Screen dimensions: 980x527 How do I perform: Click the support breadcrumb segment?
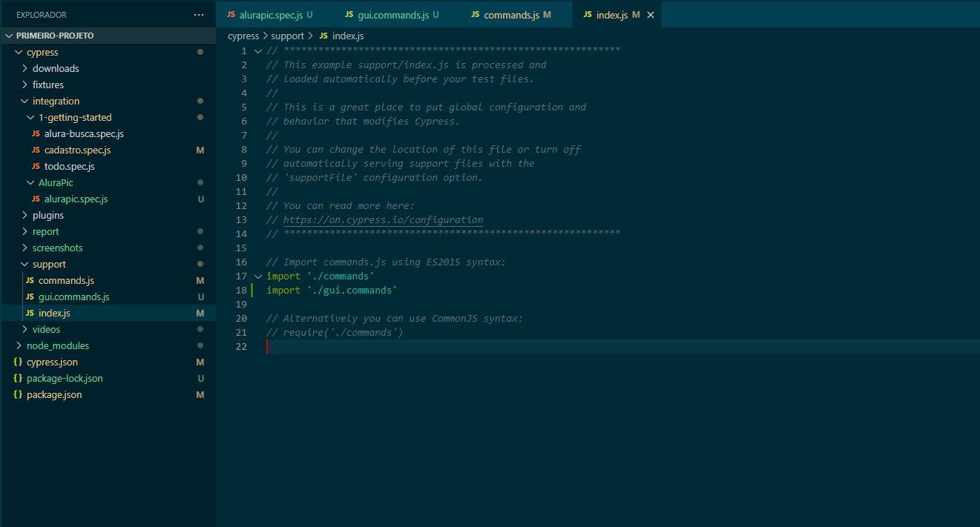coord(288,36)
